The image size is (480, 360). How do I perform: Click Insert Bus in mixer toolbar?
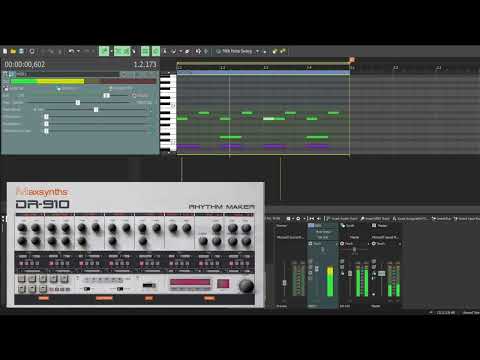[x=441, y=219]
